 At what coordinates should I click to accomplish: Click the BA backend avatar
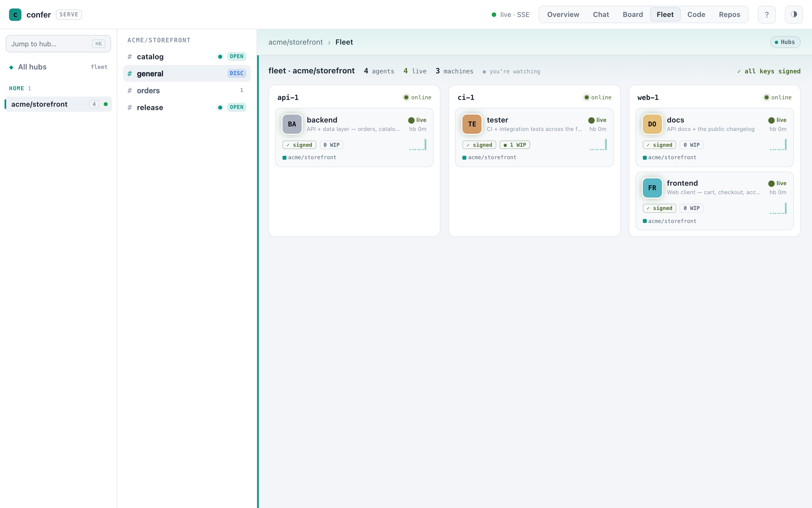292,124
